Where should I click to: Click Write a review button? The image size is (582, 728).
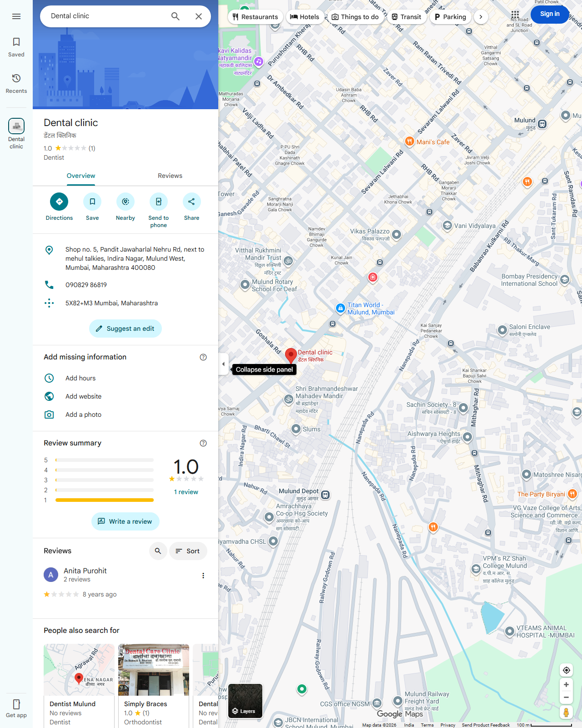pyautogui.click(x=125, y=521)
